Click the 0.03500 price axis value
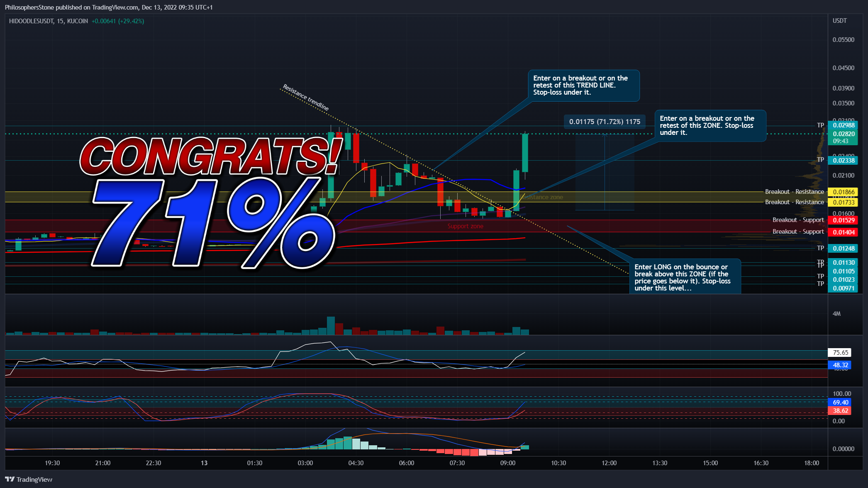868x488 pixels. 844,103
